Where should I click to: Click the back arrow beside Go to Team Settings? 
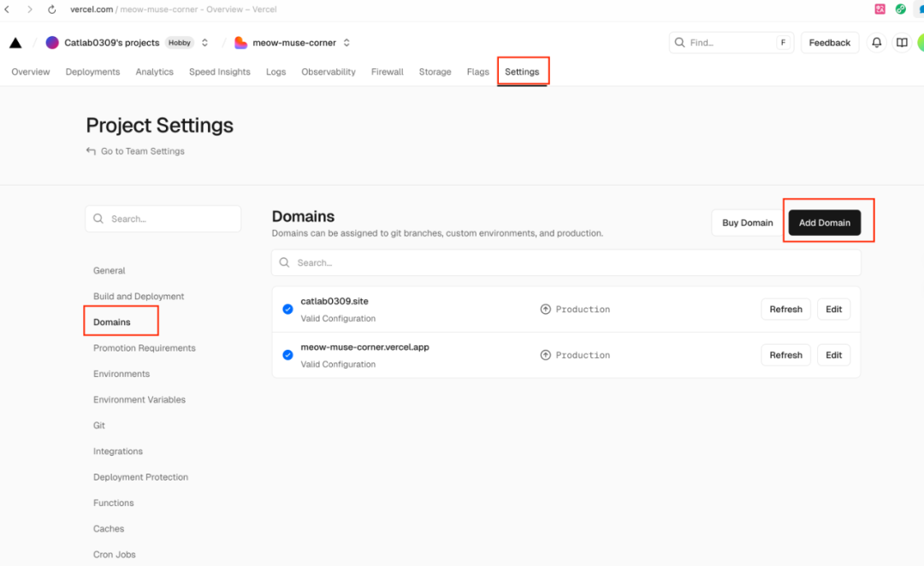[91, 150]
